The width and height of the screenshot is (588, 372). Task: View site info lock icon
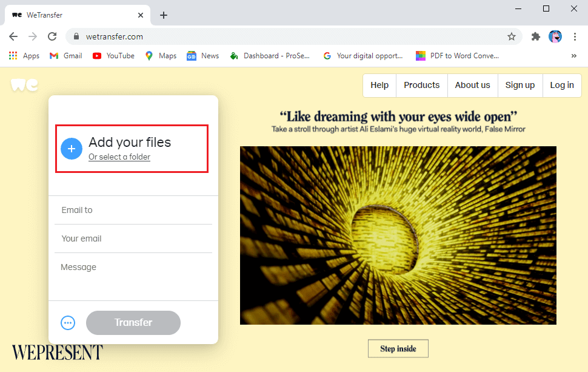pos(76,36)
